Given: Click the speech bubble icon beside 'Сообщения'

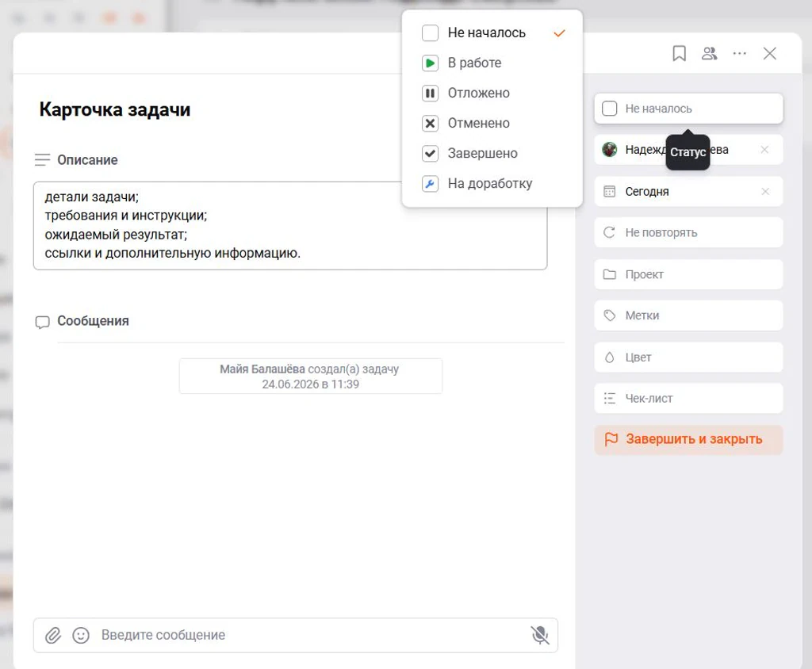Looking at the screenshot, I should click(x=43, y=322).
